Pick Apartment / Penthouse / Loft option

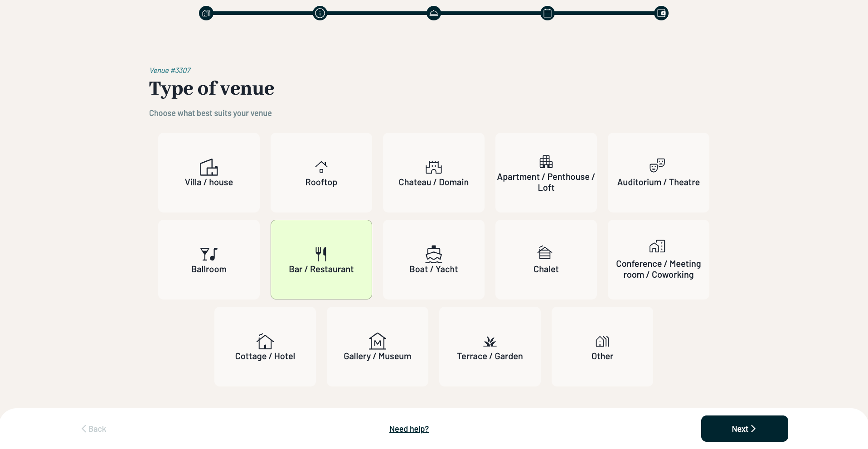click(546, 173)
